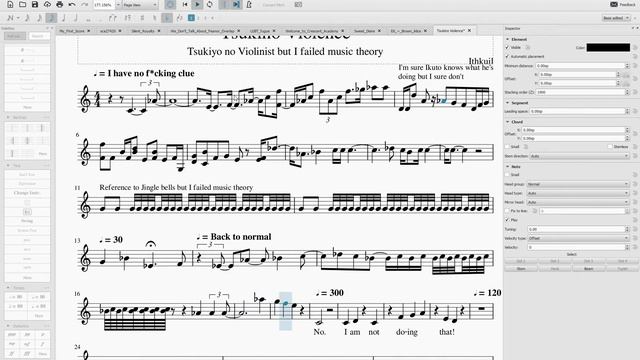Create a new score with the New icon
640x360 pixels.
click(x=10, y=4)
